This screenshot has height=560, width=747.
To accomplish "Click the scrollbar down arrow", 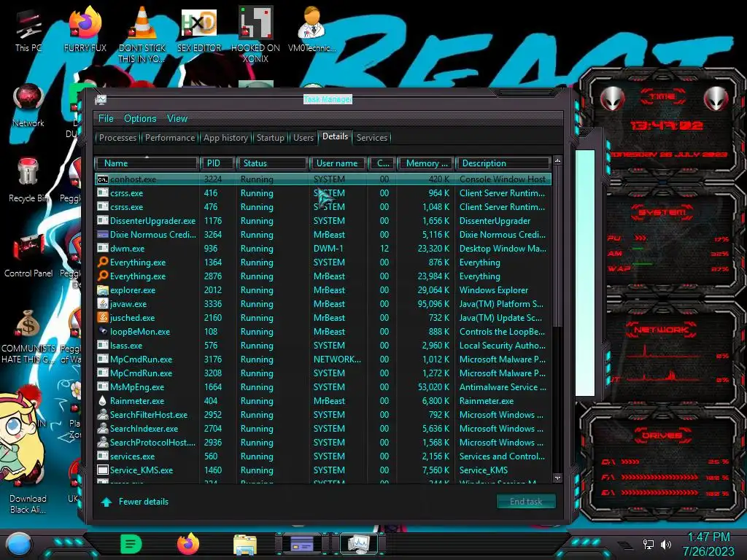I will (x=557, y=478).
